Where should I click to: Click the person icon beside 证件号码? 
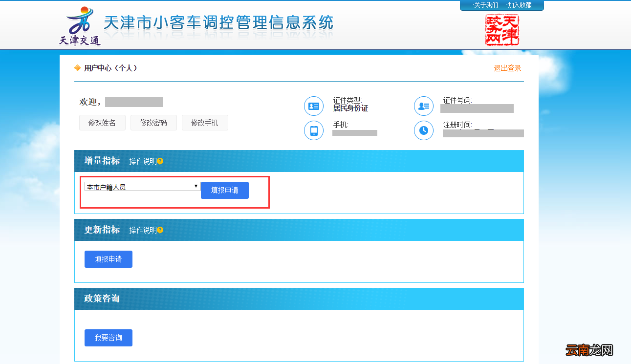pos(423,106)
